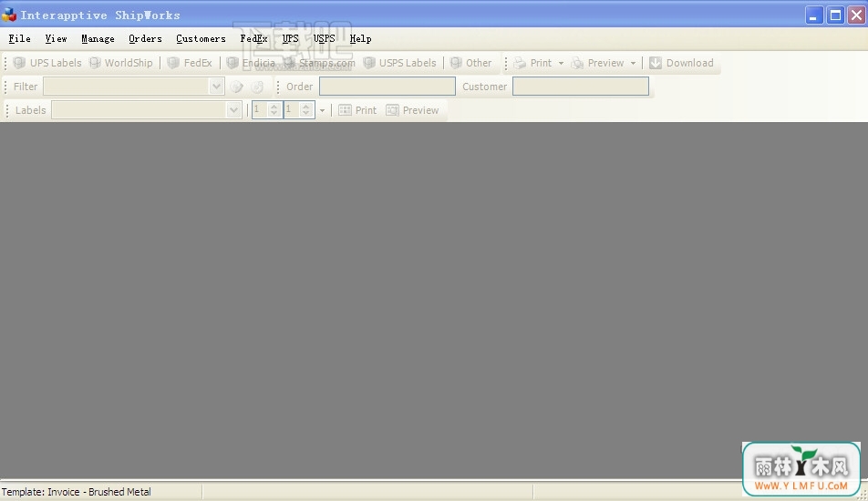Viewport: 868px width, 501px height.
Task: Open the UPS menu
Action: (290, 38)
